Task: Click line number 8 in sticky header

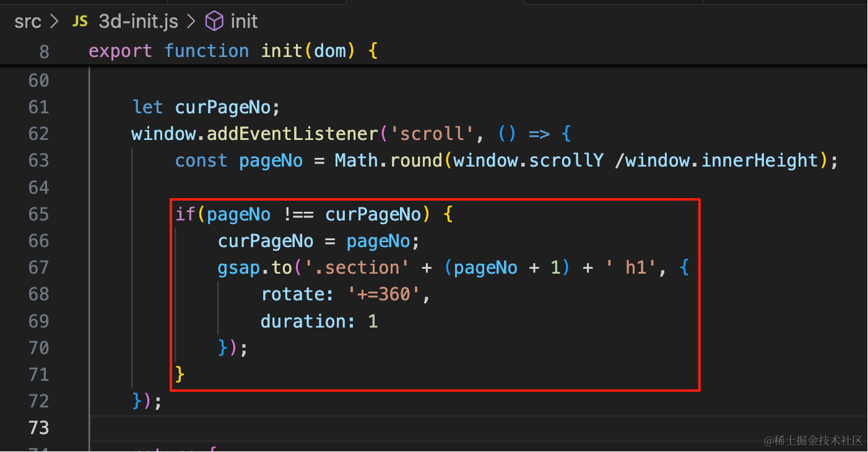Action: (44, 51)
